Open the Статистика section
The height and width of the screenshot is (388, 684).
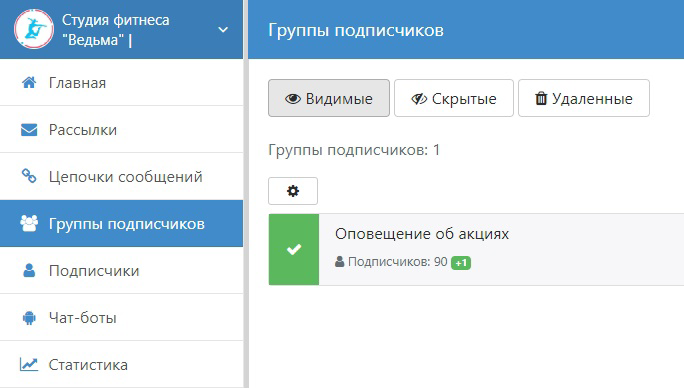[x=121, y=364]
